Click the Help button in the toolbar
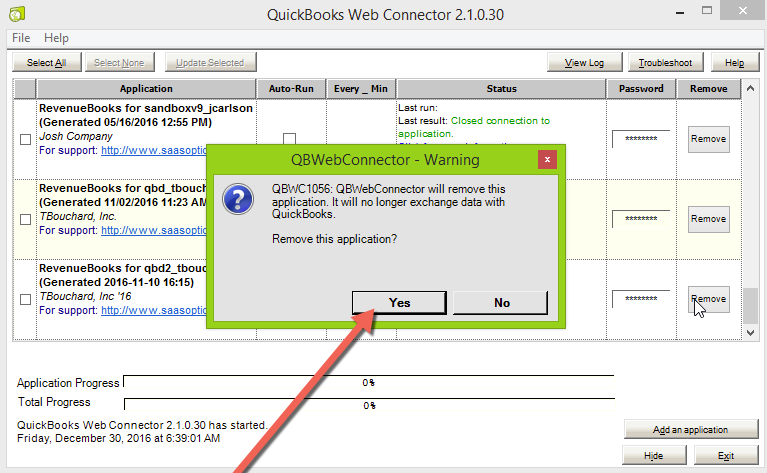This screenshot has height=473, width=767. tap(735, 63)
